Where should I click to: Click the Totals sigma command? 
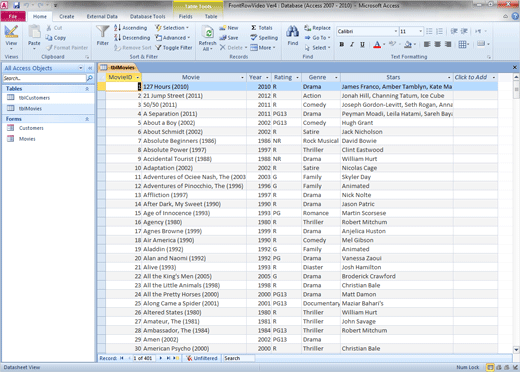click(262, 28)
